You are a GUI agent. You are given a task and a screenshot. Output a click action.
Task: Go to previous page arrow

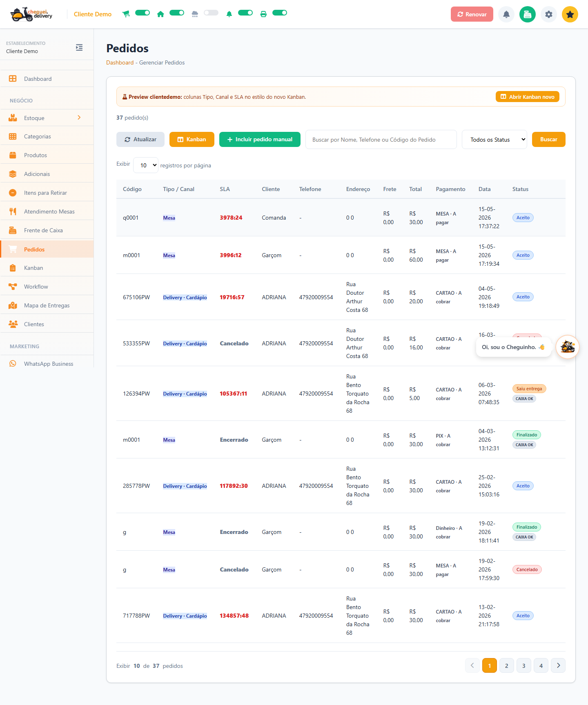[x=472, y=665]
